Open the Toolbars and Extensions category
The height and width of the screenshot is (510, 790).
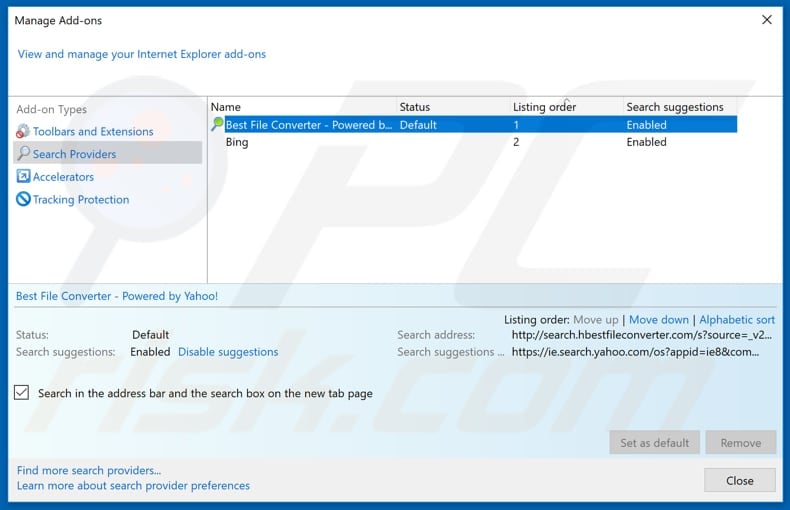93,132
